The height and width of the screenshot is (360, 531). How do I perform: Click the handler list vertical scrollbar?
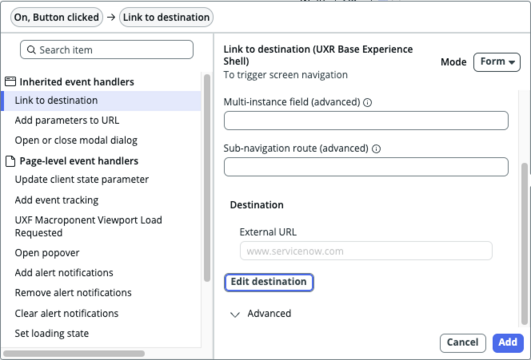tap(207, 178)
